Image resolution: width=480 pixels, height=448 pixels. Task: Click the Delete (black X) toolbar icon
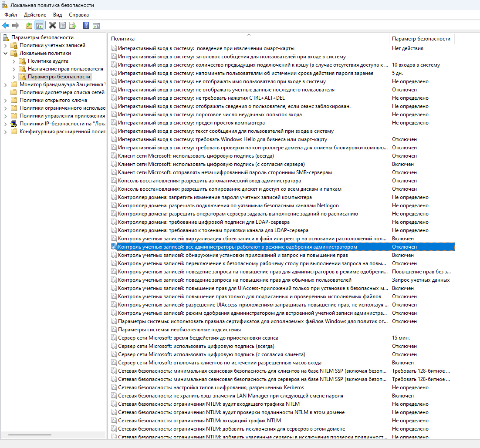coord(53,25)
